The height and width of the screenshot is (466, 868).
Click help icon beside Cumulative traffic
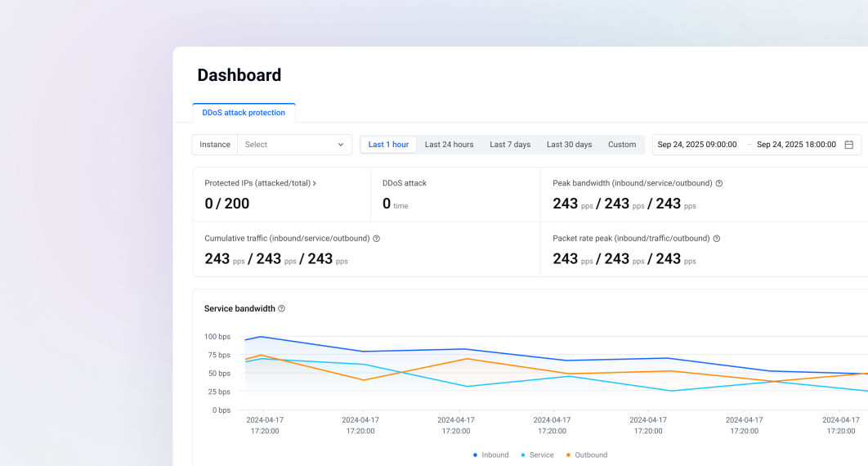[377, 239]
